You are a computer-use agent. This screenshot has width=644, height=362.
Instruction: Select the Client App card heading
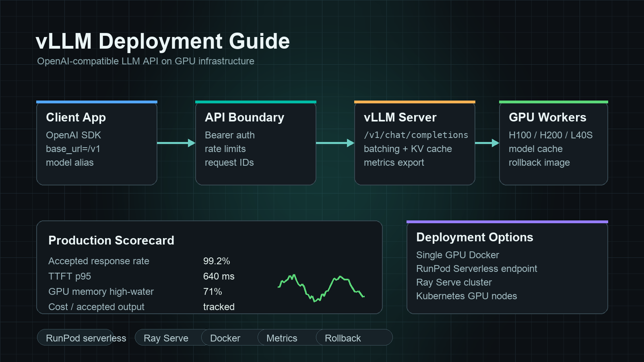click(76, 117)
